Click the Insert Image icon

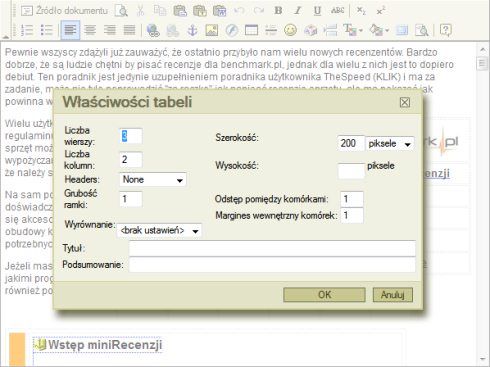click(212, 30)
